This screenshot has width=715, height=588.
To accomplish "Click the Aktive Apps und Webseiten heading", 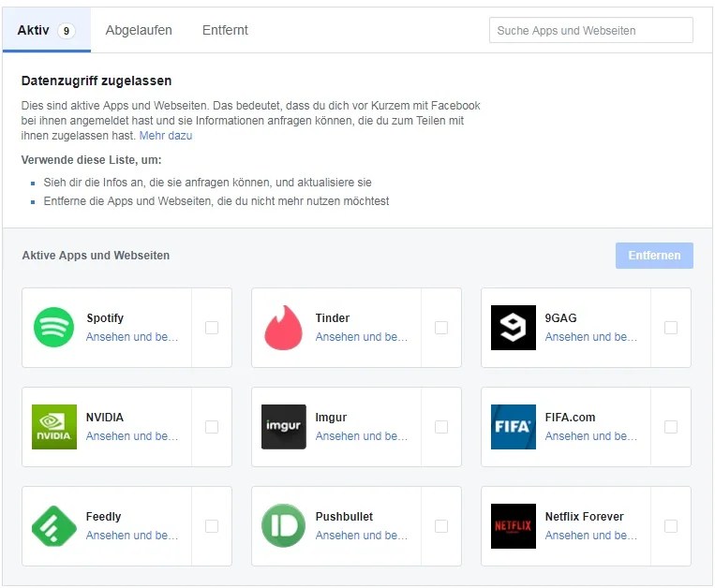I will point(96,256).
